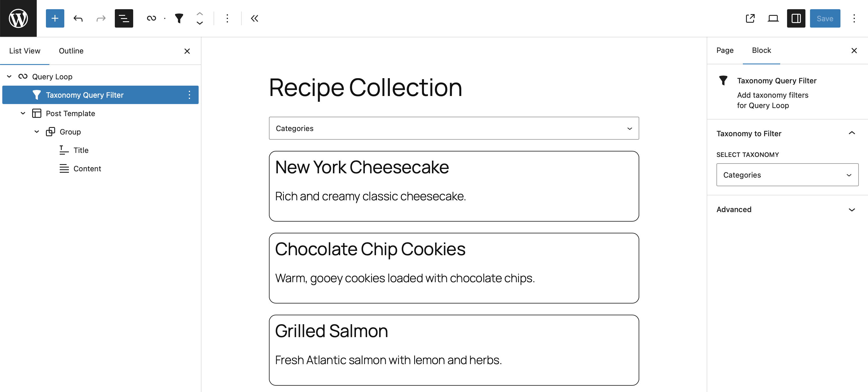Viewport: 868px width, 392px height.
Task: Toggle the Document Overview list view button
Action: click(x=124, y=18)
